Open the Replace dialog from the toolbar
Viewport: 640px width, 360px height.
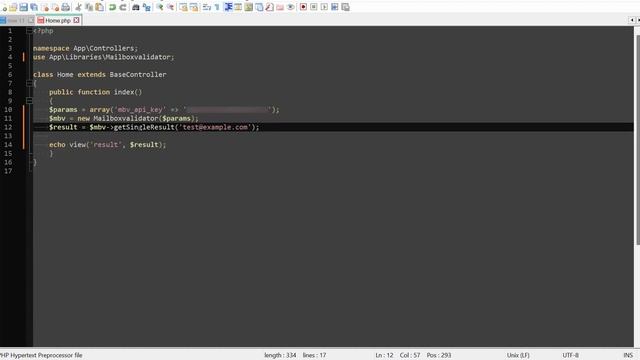tap(147, 7)
